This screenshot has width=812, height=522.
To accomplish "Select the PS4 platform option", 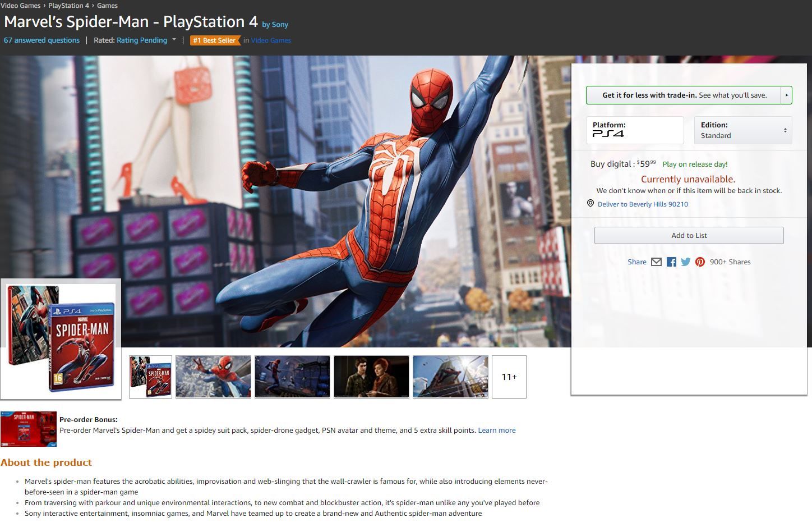I will 635,130.
